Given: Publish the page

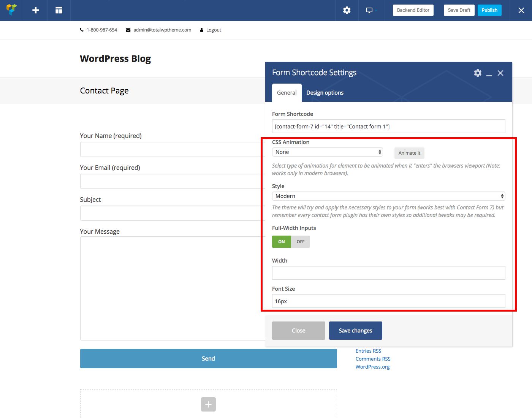Looking at the screenshot, I should click(x=489, y=10).
